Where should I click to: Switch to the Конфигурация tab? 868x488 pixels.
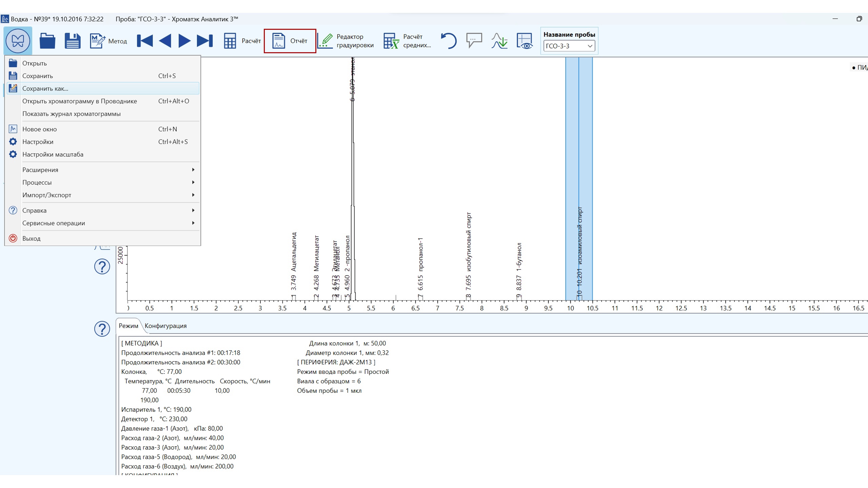[x=165, y=326]
